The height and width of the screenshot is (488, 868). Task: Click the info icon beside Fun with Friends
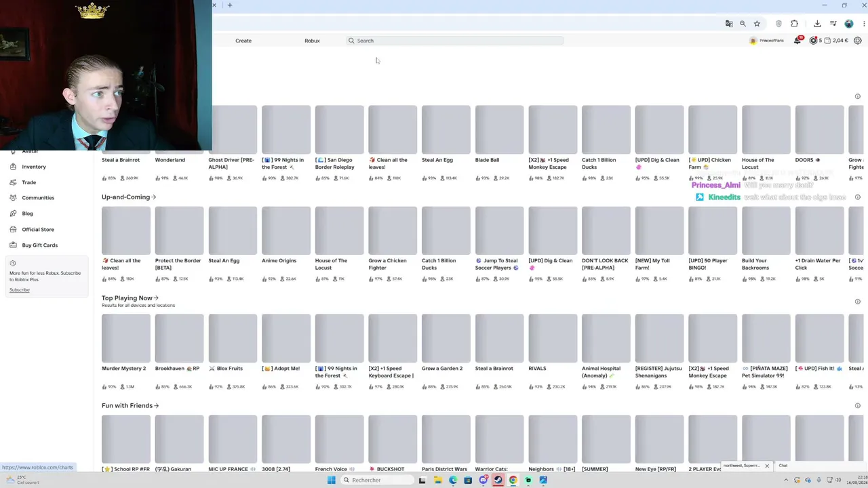[857, 406]
